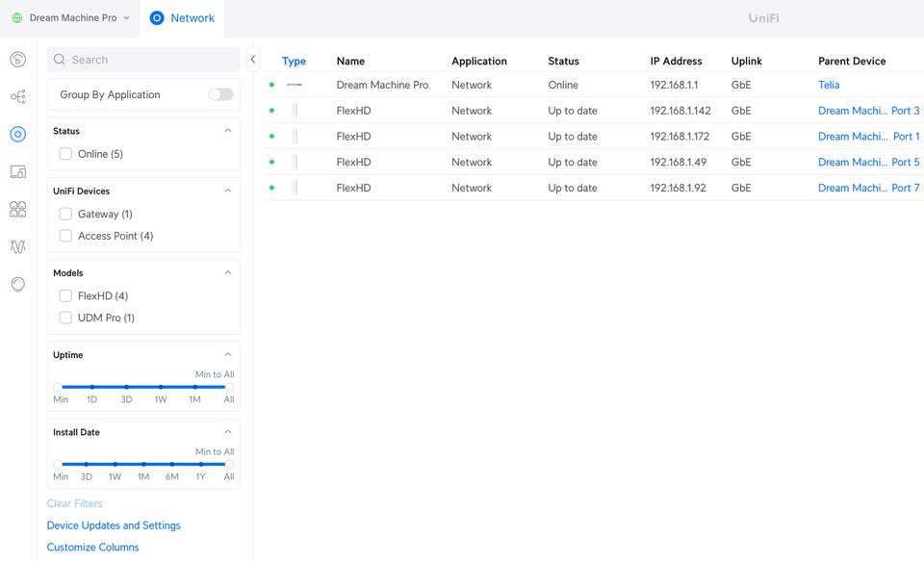This screenshot has width=924, height=561.
Task: Open the Dashboard icon in left sidebar
Action: (17, 60)
